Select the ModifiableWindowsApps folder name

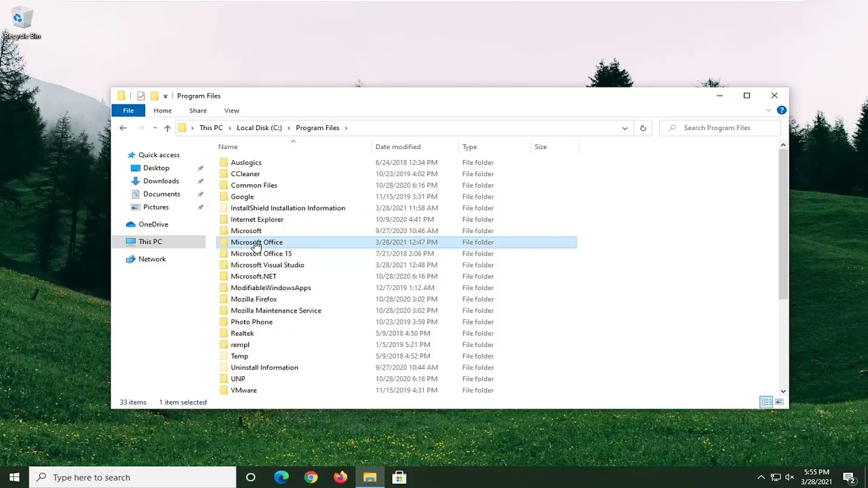coord(271,288)
